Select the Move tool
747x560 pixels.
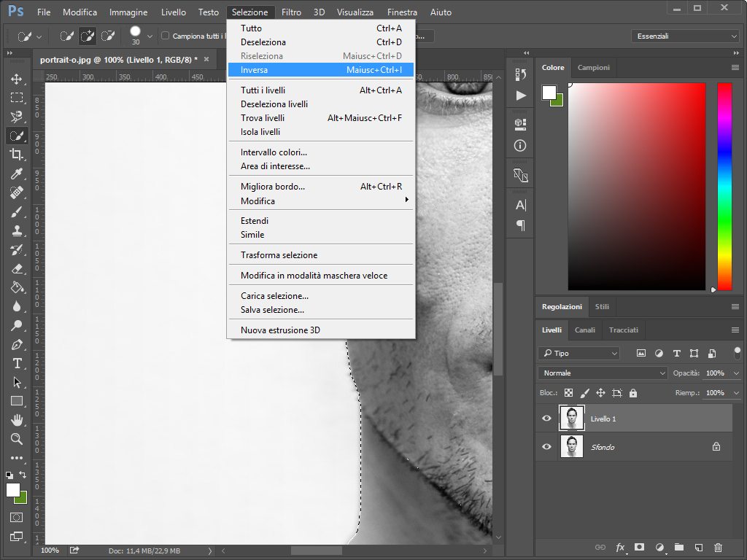click(16, 79)
